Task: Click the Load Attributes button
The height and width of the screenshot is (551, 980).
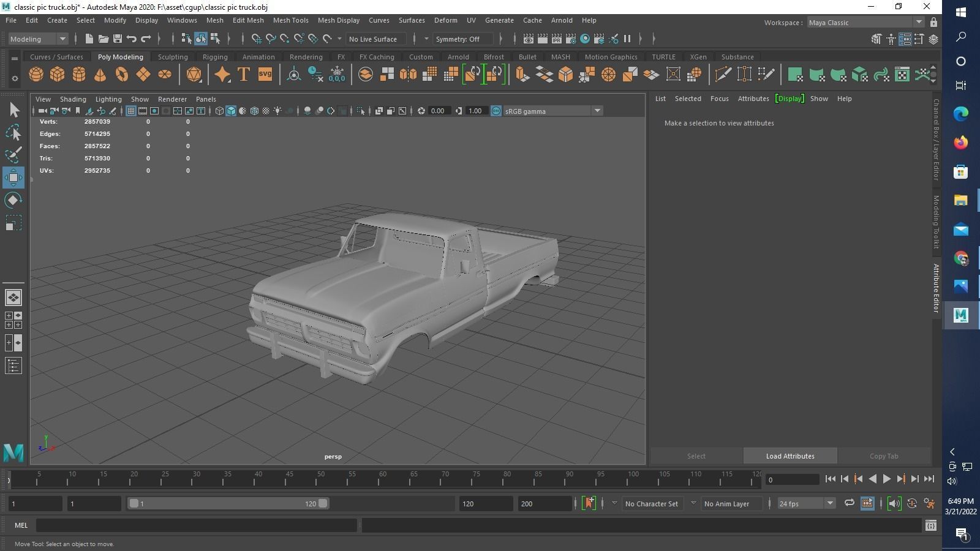Action: click(x=790, y=456)
